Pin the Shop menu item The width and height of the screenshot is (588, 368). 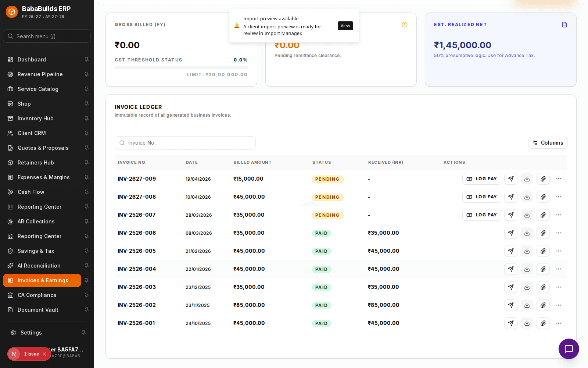click(x=87, y=104)
